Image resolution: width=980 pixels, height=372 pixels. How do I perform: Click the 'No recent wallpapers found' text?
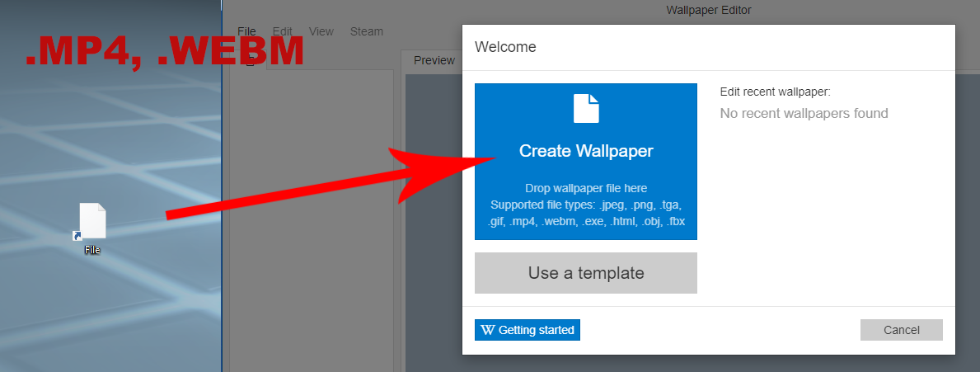pyautogui.click(x=804, y=113)
